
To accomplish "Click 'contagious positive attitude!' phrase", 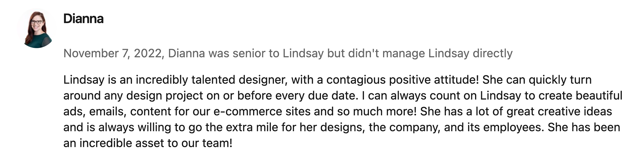I will 402,80.
